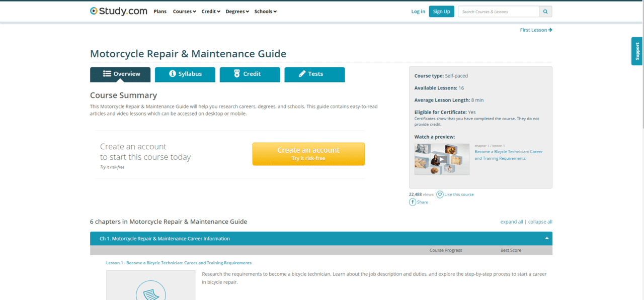Open the Support side tab
The width and height of the screenshot is (644, 300).
pos(637,51)
